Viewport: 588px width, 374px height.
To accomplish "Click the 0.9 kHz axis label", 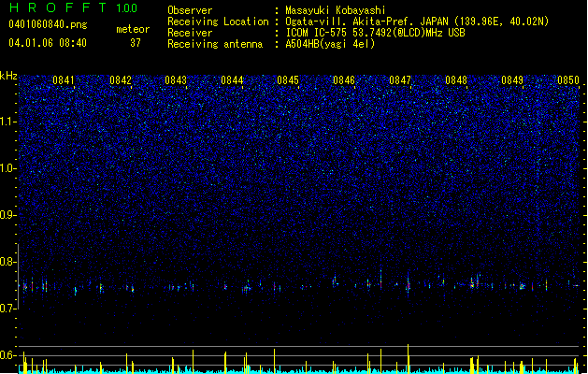I will pyautogui.click(x=8, y=215).
